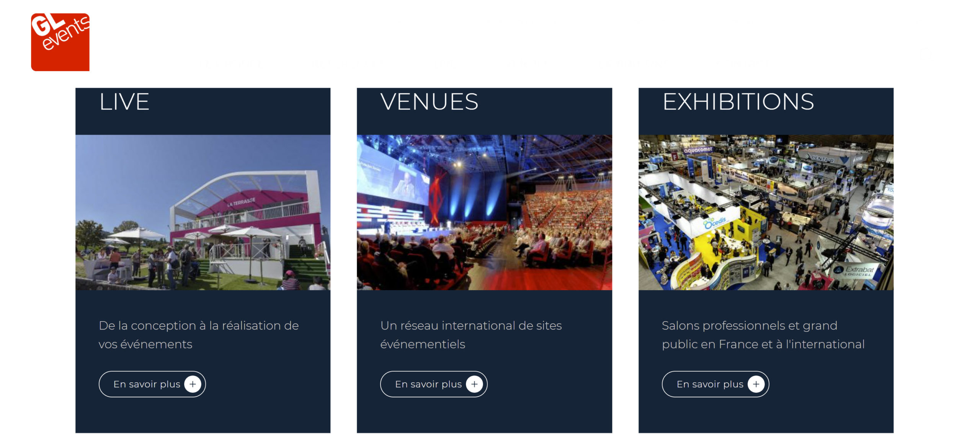The width and height of the screenshot is (980, 434).
Task: Follow the EXHIBITIONS En savoir plus link
Action: 715,384
